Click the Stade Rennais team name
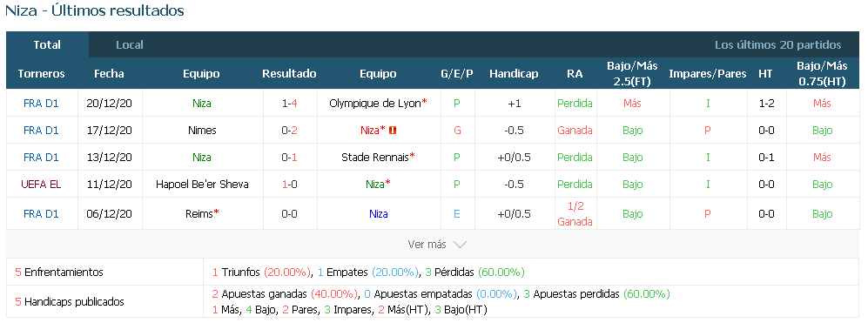Viewport: 868px width, 323px height. tap(375, 158)
